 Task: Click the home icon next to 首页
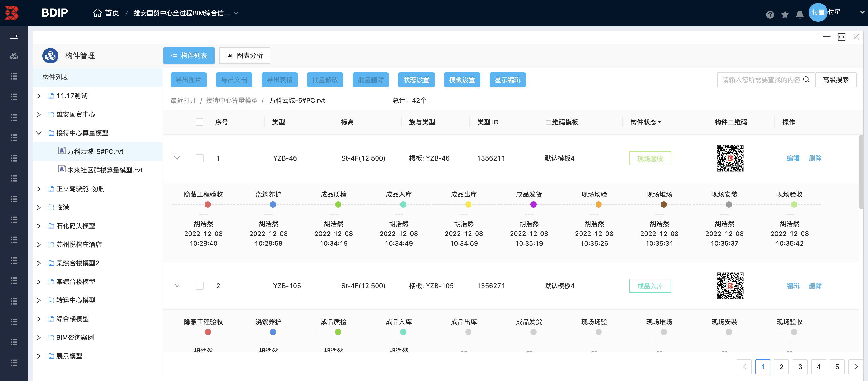point(97,13)
